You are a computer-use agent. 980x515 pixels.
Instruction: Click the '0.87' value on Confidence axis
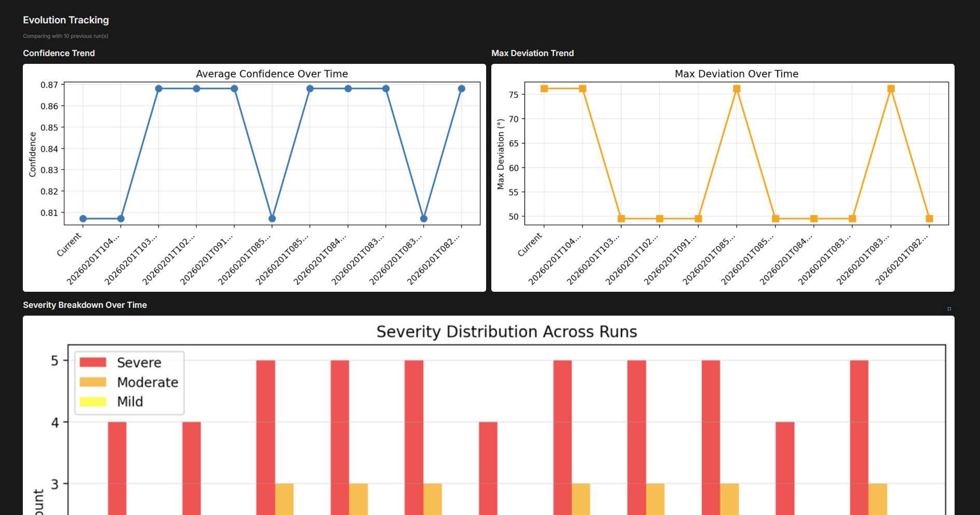49,85
